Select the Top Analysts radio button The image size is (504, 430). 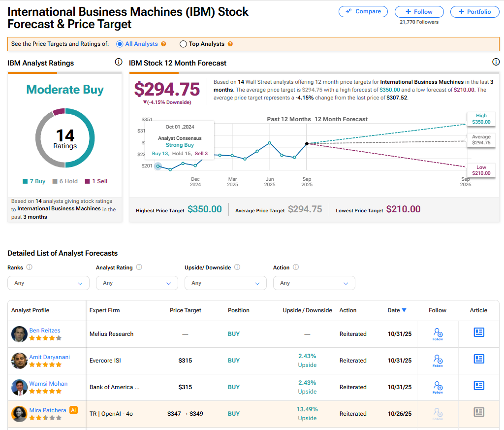(x=183, y=44)
